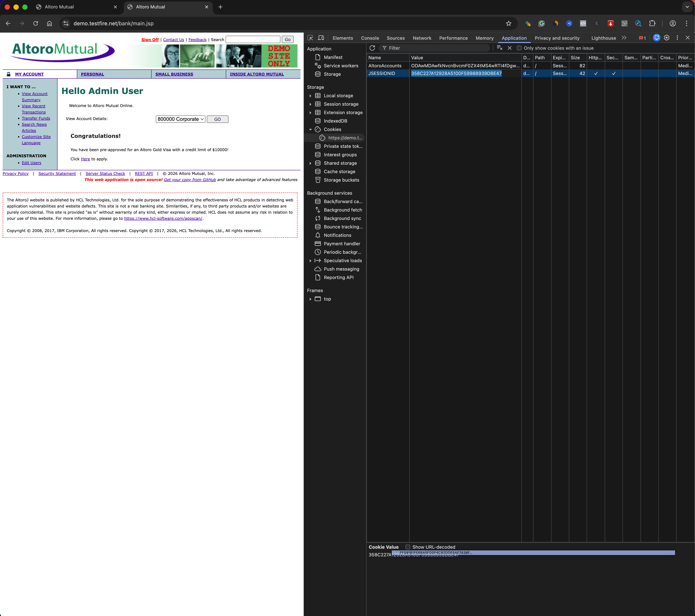Click the browser home icon

[x=50, y=23]
